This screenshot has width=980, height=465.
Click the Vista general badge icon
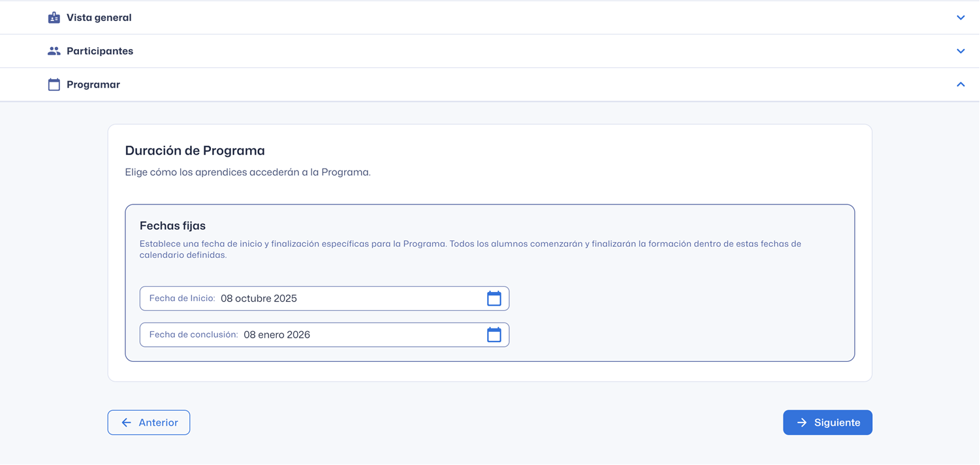(x=54, y=18)
